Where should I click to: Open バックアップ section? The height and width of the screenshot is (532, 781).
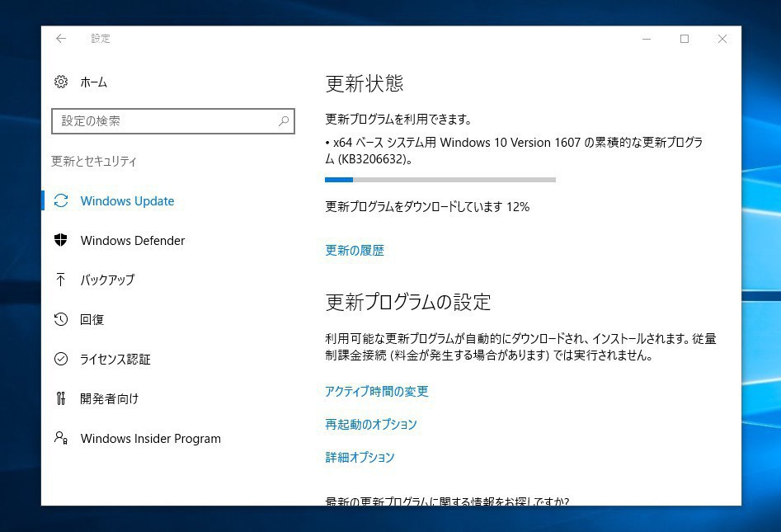pyautogui.click(x=107, y=280)
